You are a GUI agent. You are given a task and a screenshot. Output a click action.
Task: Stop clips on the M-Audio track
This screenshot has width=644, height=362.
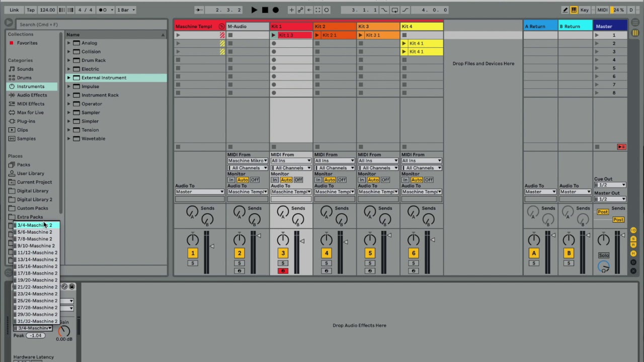pos(230,147)
